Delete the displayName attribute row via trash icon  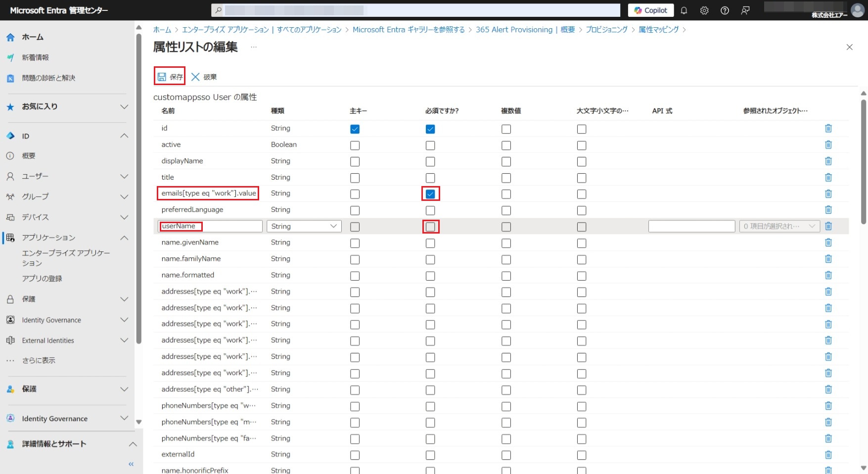(828, 161)
